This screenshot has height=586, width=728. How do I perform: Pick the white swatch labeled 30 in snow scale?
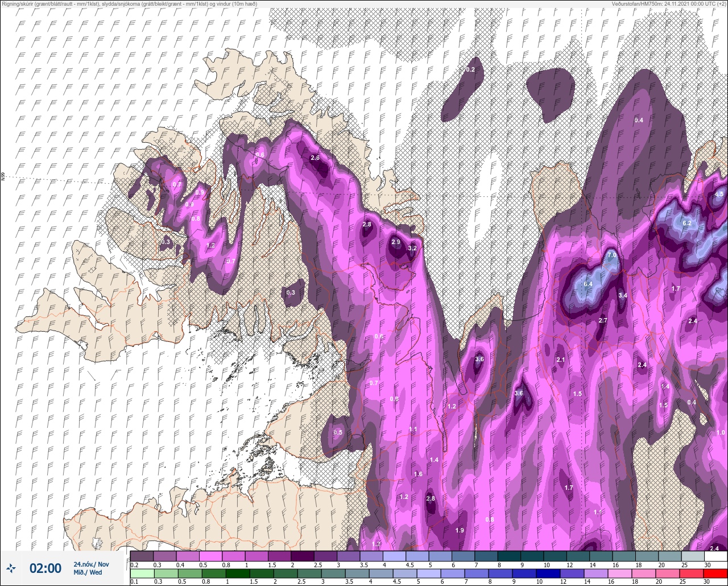tap(715, 556)
